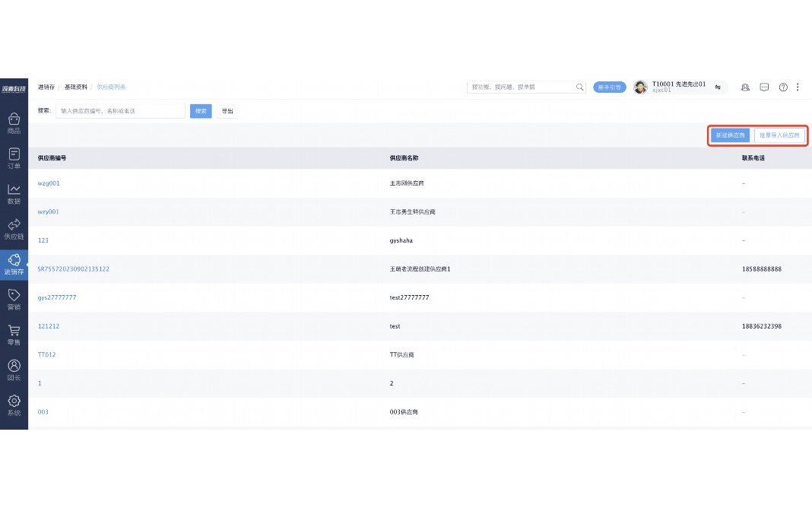Click the 供应商列表 breadcrumb
This screenshot has height=508, width=812.
[x=111, y=87]
